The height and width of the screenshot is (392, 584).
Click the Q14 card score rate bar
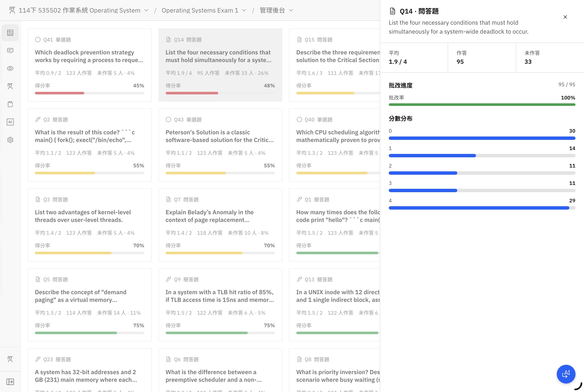point(220,93)
